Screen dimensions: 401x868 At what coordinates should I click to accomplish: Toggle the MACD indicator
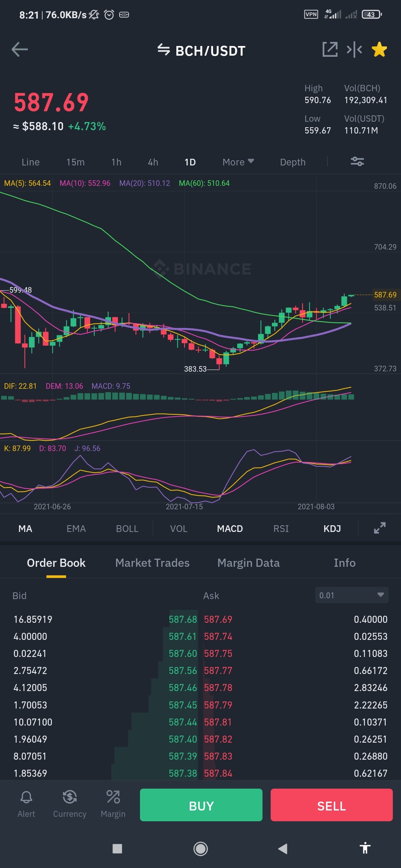coord(230,529)
